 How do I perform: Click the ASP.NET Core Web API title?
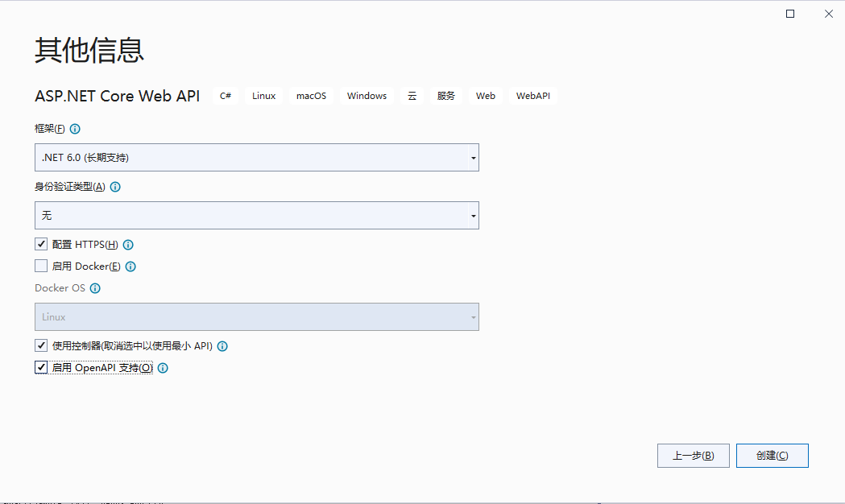tap(117, 96)
